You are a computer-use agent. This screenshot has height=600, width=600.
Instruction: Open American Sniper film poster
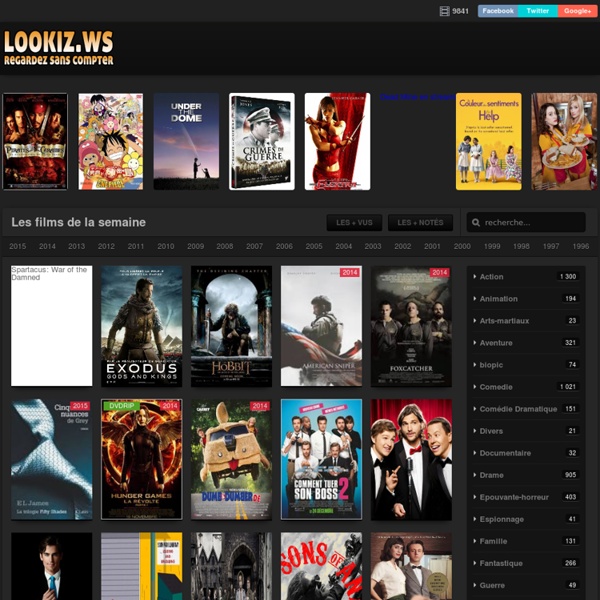pyautogui.click(x=321, y=326)
